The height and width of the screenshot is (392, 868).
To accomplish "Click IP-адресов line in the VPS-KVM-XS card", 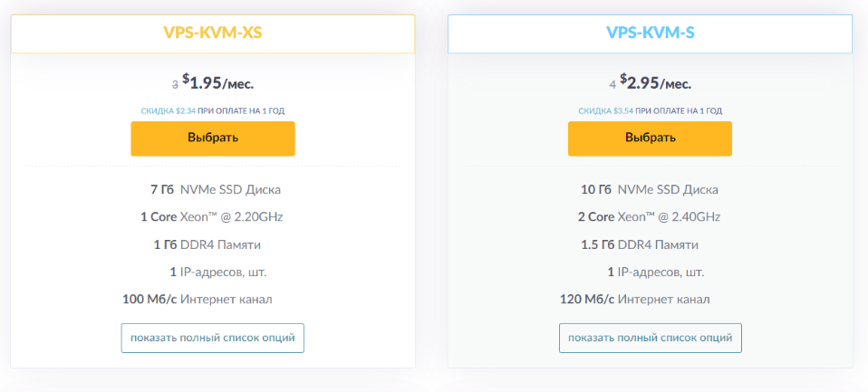I will 217,272.
